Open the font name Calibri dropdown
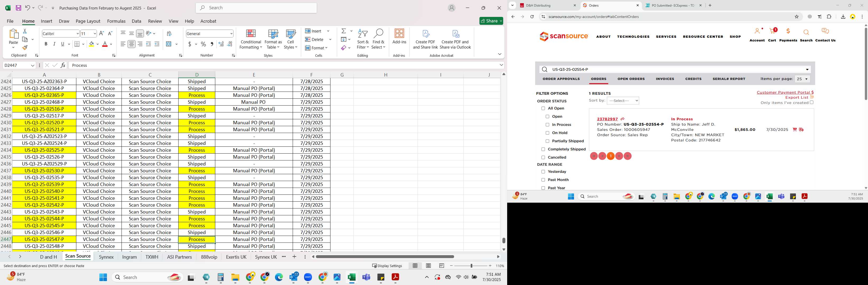 tap(77, 33)
